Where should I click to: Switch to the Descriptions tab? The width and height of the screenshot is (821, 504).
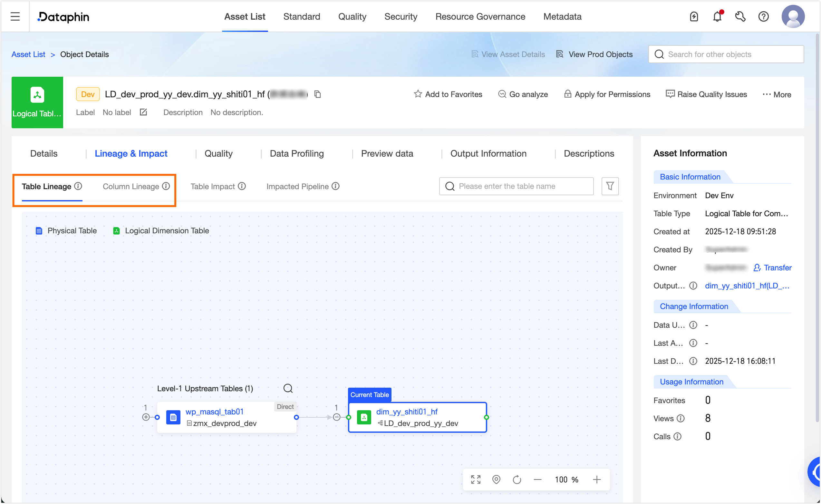coord(589,153)
